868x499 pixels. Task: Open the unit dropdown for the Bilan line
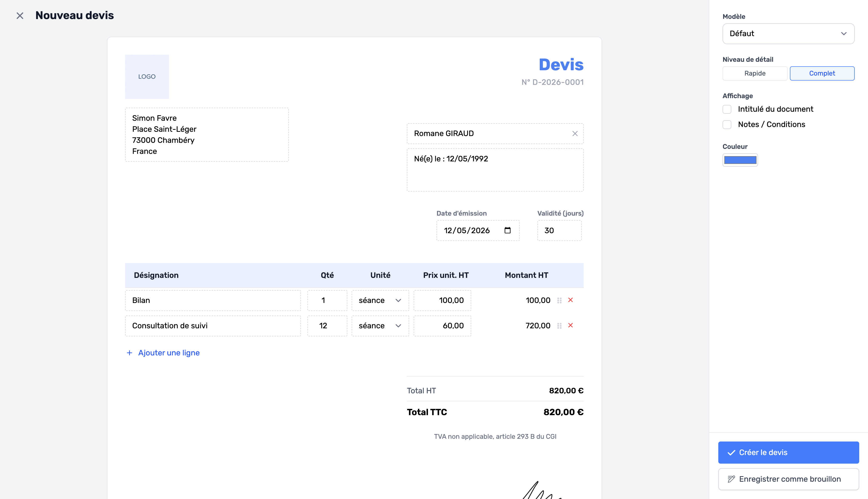380,300
